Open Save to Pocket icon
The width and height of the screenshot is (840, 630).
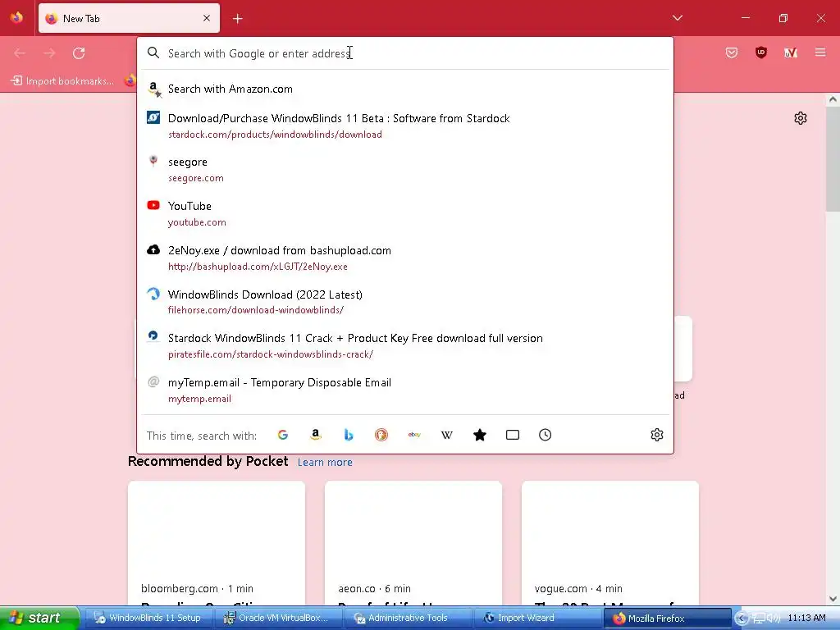pyautogui.click(x=732, y=52)
